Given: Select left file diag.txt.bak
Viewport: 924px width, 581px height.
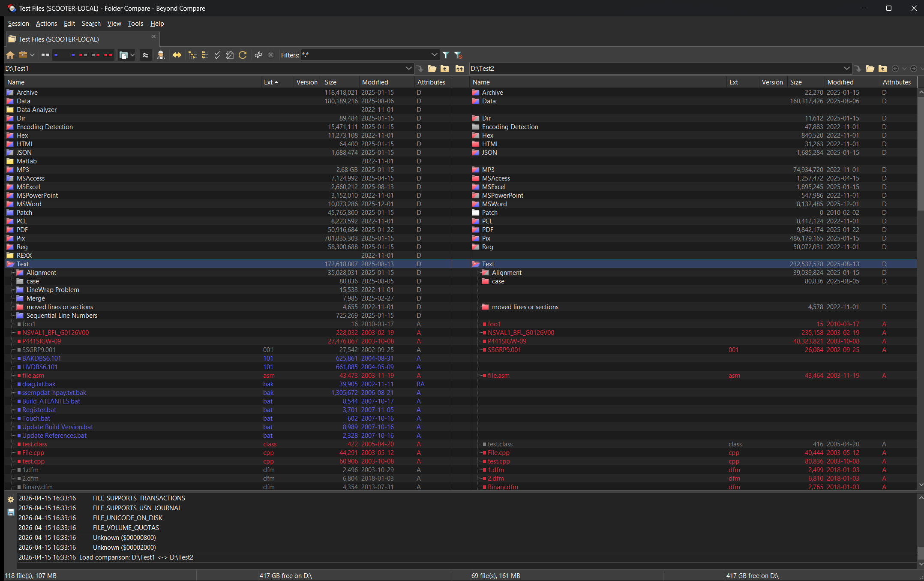Looking at the screenshot, I should click(x=39, y=384).
